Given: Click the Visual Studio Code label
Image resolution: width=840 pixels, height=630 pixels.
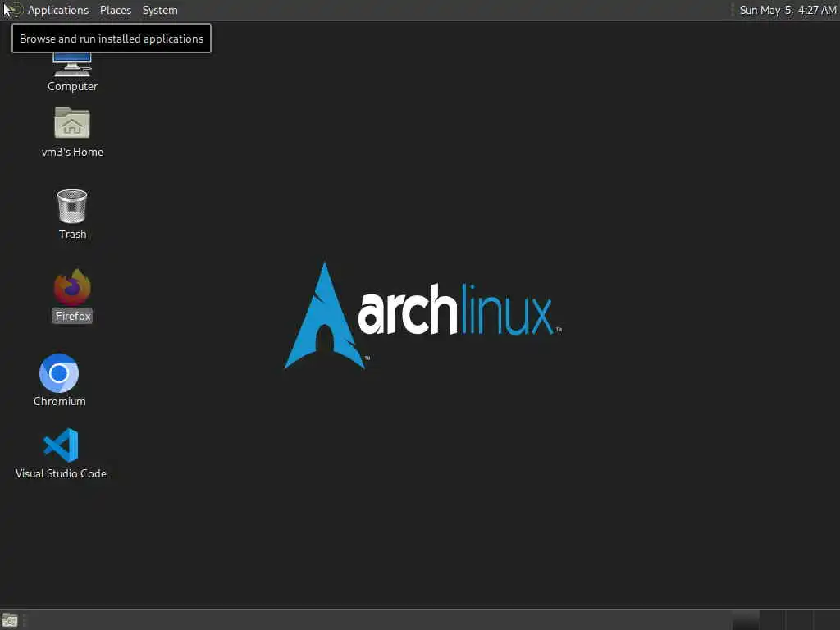Looking at the screenshot, I should point(61,473).
